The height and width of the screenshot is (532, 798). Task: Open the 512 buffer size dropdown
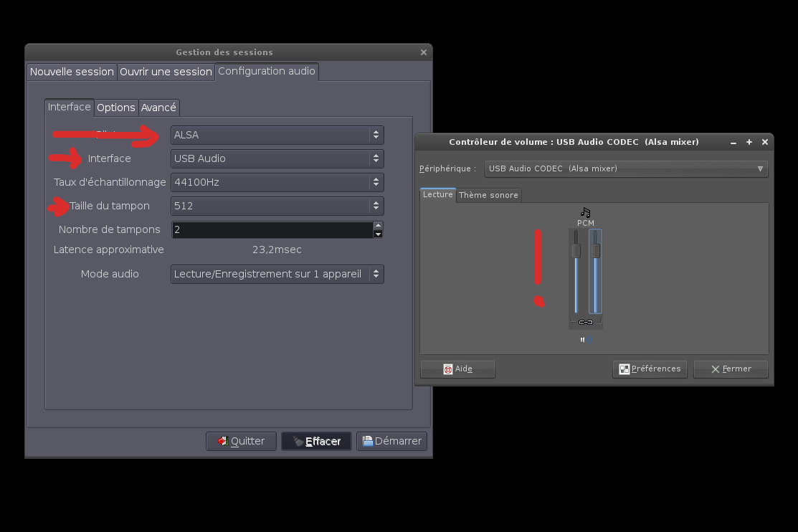pos(277,206)
